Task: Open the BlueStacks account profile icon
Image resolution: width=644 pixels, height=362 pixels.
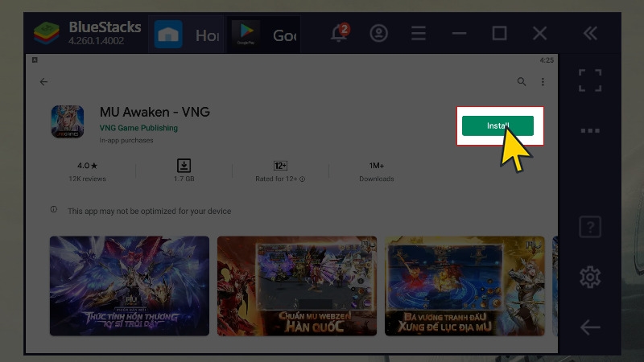Action: (378, 33)
